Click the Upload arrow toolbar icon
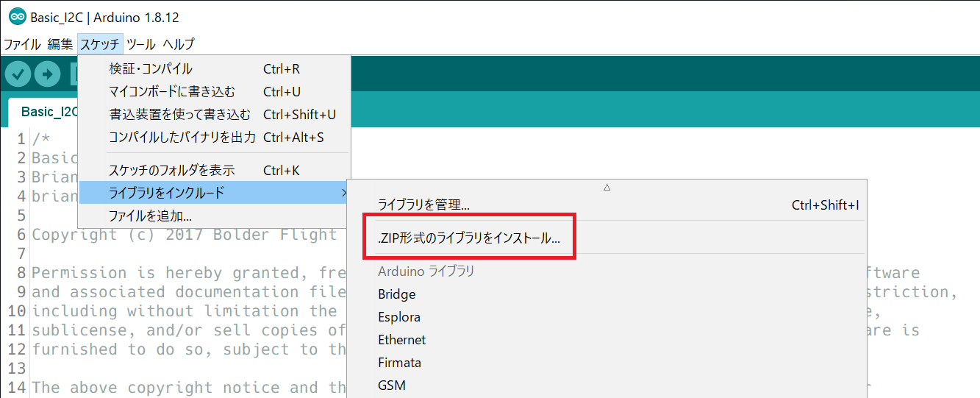 coord(47,74)
